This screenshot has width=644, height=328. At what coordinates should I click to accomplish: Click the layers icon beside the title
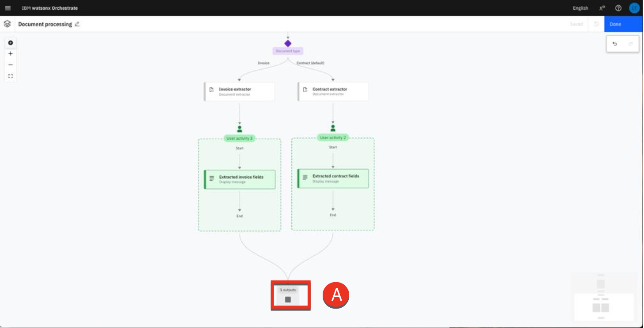[x=7, y=24]
